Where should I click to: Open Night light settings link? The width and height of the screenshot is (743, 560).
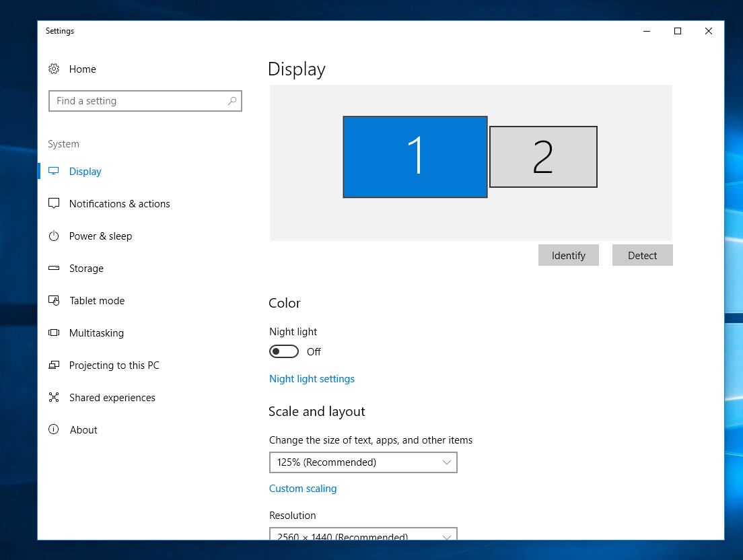pos(312,378)
